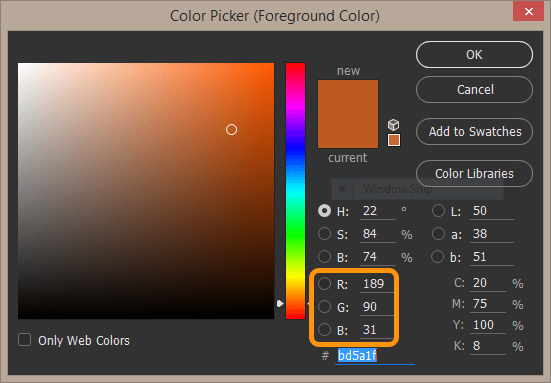Select the L lightness radio button
Image resolution: width=551 pixels, height=383 pixels.
pyautogui.click(x=438, y=211)
